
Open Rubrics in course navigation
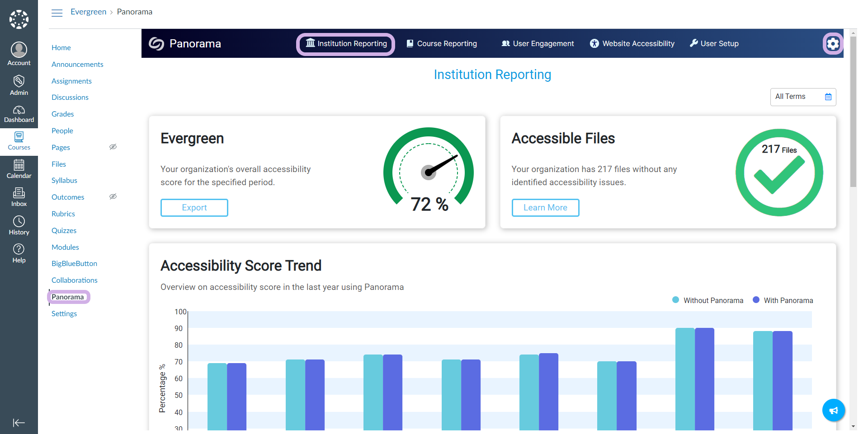click(63, 214)
